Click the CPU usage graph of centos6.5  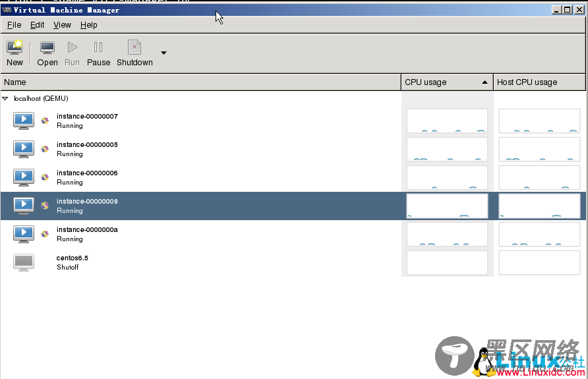(x=447, y=262)
